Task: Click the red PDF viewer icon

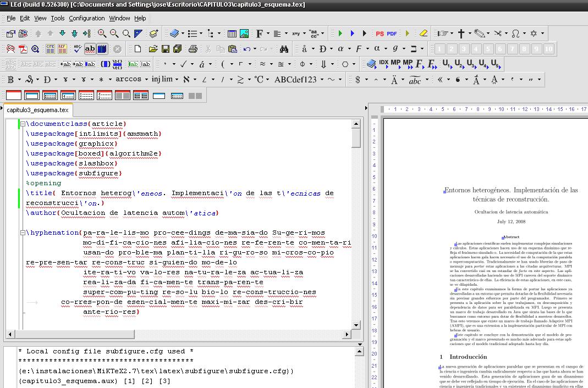Action: (23, 49)
